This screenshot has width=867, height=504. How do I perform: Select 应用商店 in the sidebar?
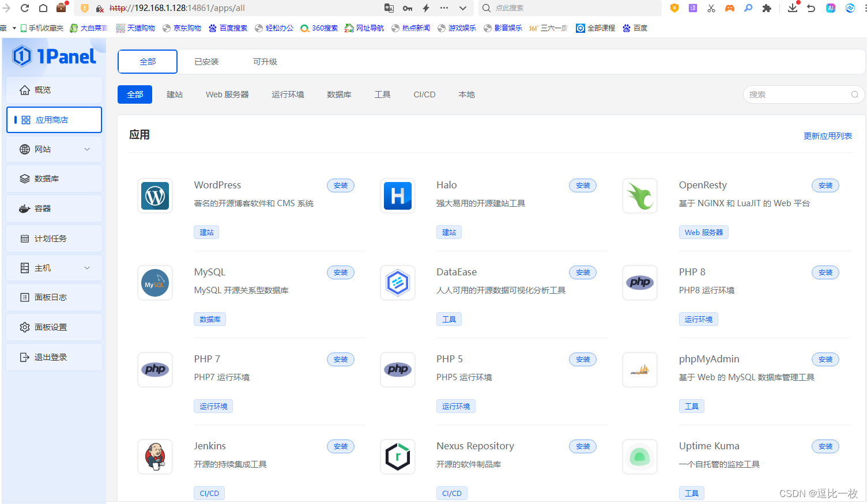click(54, 120)
